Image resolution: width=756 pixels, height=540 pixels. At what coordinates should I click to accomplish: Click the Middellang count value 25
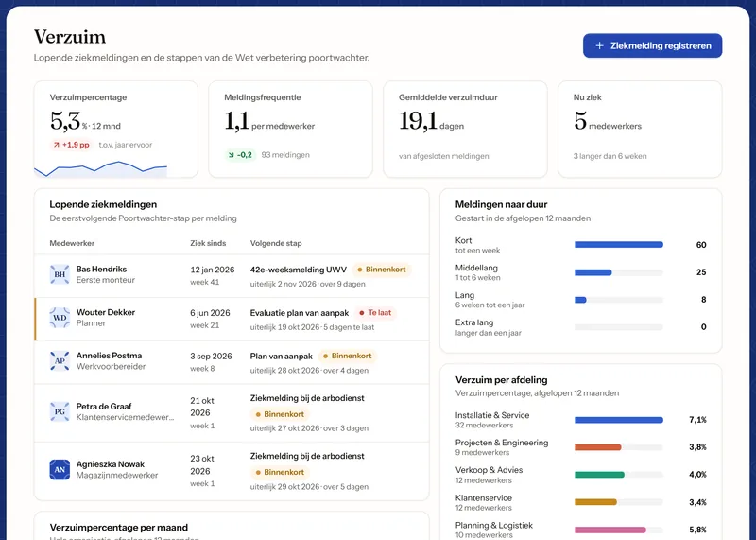click(701, 272)
